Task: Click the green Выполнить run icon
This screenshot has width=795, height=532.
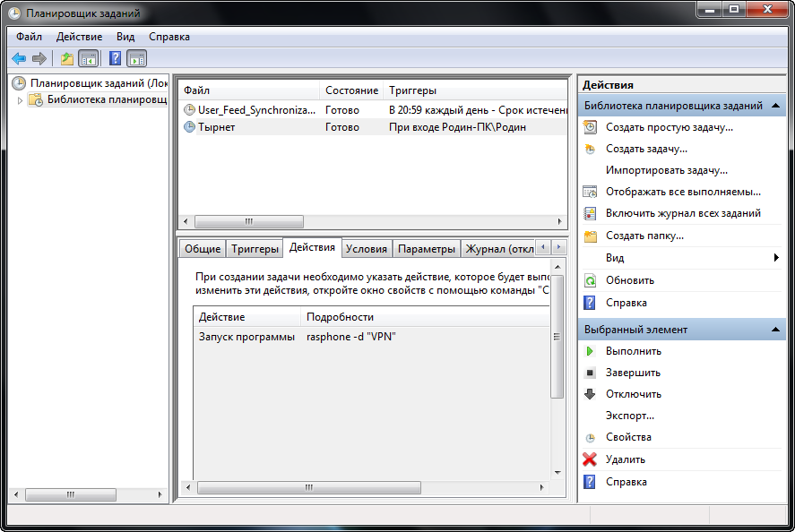Action: click(590, 351)
